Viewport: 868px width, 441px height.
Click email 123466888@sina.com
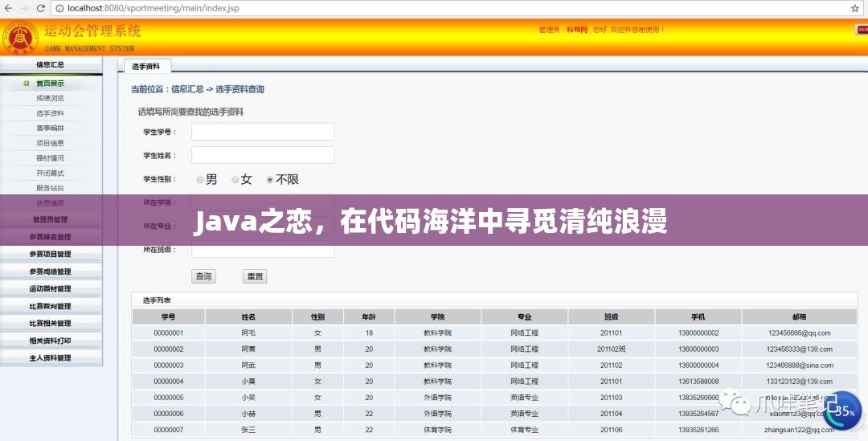coord(800,365)
